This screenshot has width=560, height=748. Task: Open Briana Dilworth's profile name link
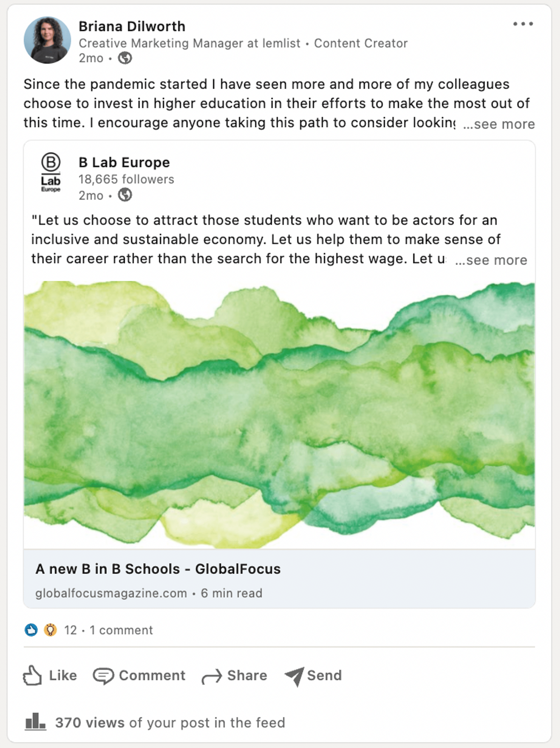[132, 26]
